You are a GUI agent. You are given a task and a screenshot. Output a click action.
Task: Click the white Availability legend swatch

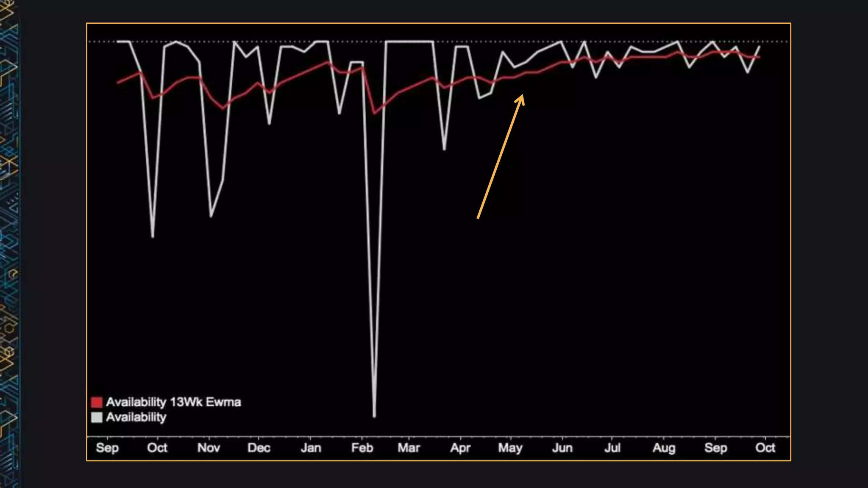[97, 417]
